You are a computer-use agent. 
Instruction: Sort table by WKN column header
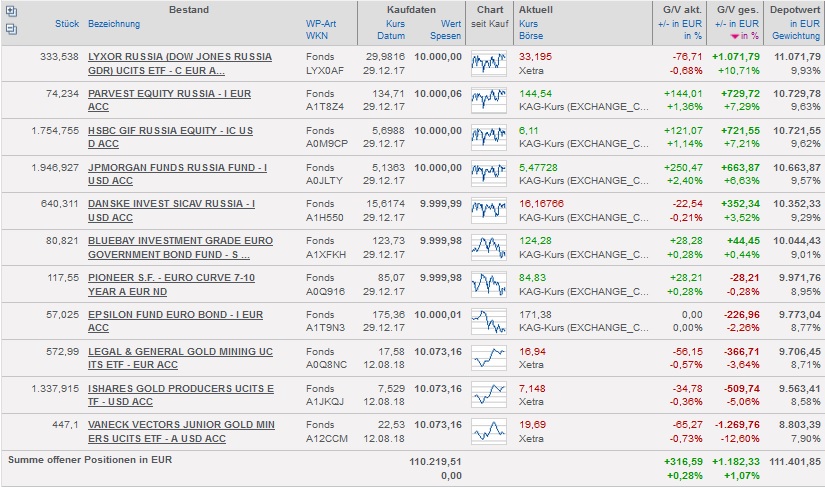317,36
